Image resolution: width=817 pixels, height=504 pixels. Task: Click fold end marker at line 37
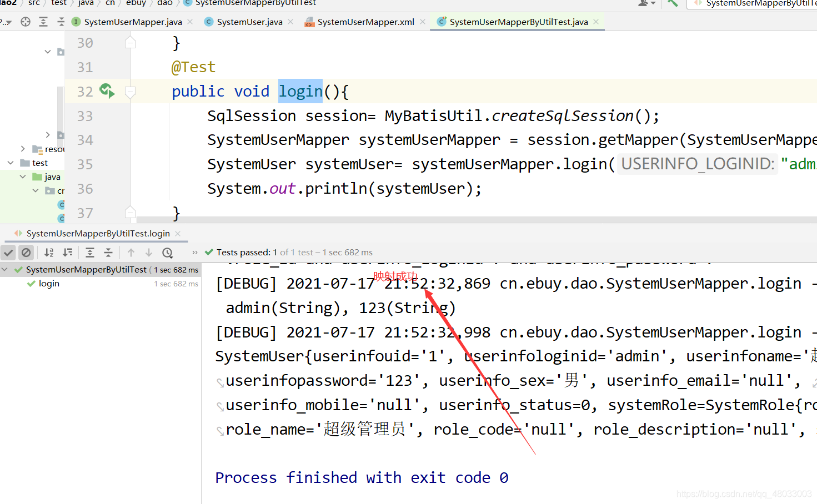click(x=131, y=212)
